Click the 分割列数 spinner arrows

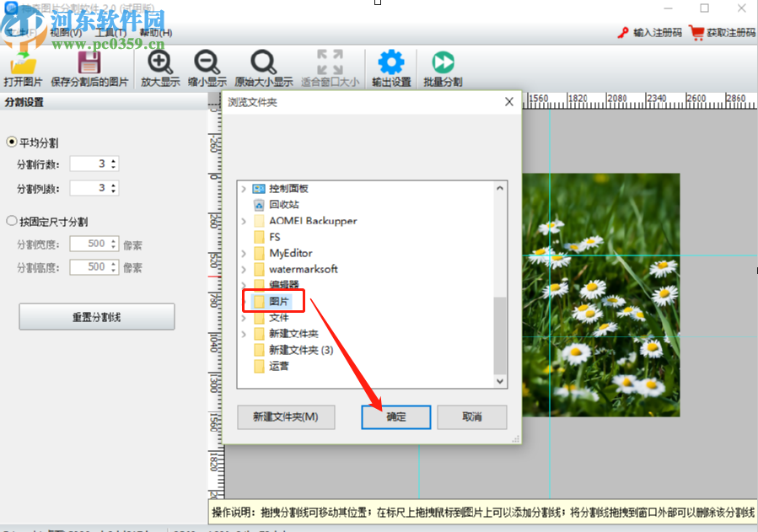(114, 188)
